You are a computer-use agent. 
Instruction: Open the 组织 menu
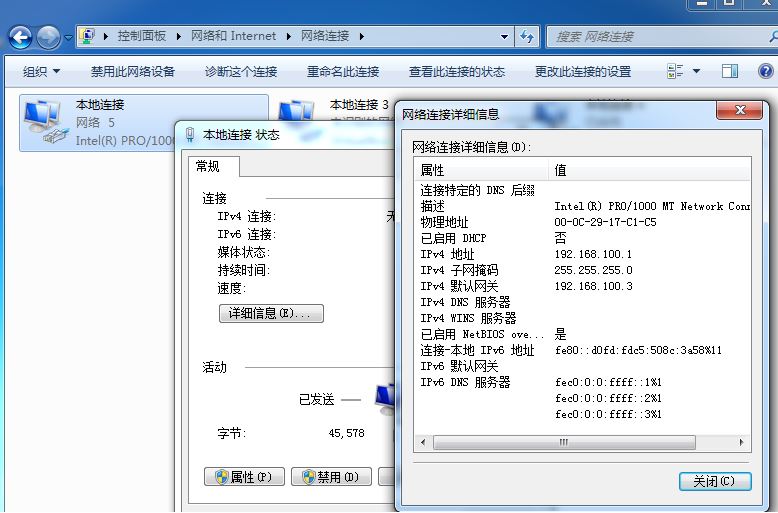pyautogui.click(x=42, y=71)
